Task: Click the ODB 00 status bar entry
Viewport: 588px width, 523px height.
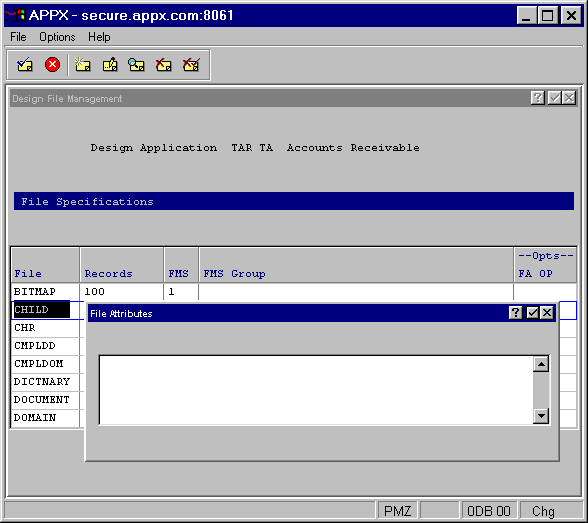Action: pos(489,511)
